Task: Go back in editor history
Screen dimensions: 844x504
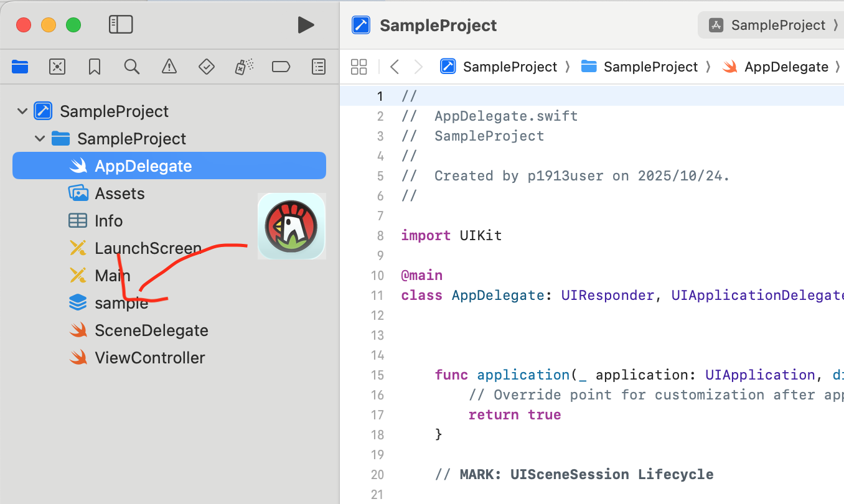Action: click(394, 67)
